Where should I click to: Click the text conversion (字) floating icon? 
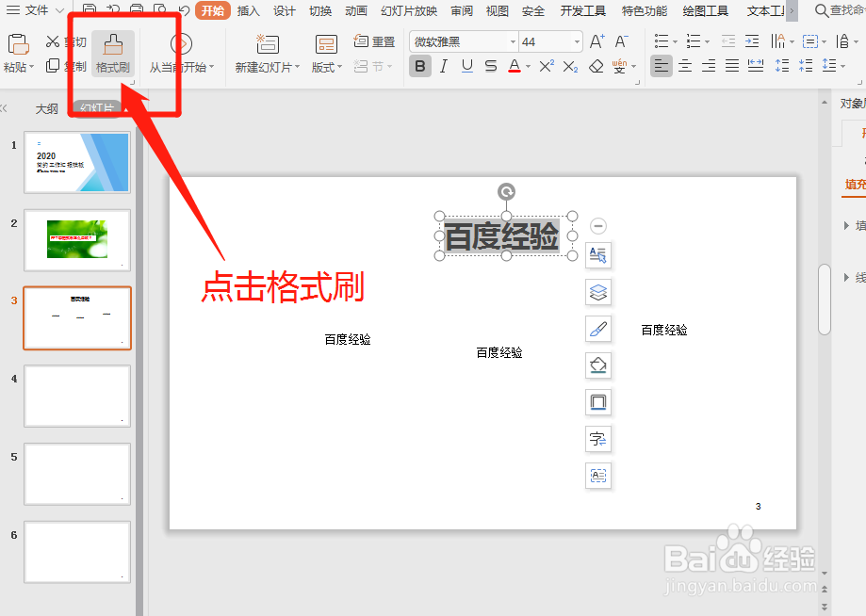click(x=598, y=439)
